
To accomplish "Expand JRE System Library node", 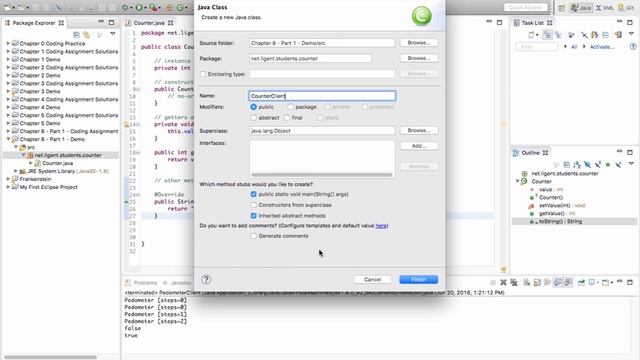I will [x=16, y=171].
